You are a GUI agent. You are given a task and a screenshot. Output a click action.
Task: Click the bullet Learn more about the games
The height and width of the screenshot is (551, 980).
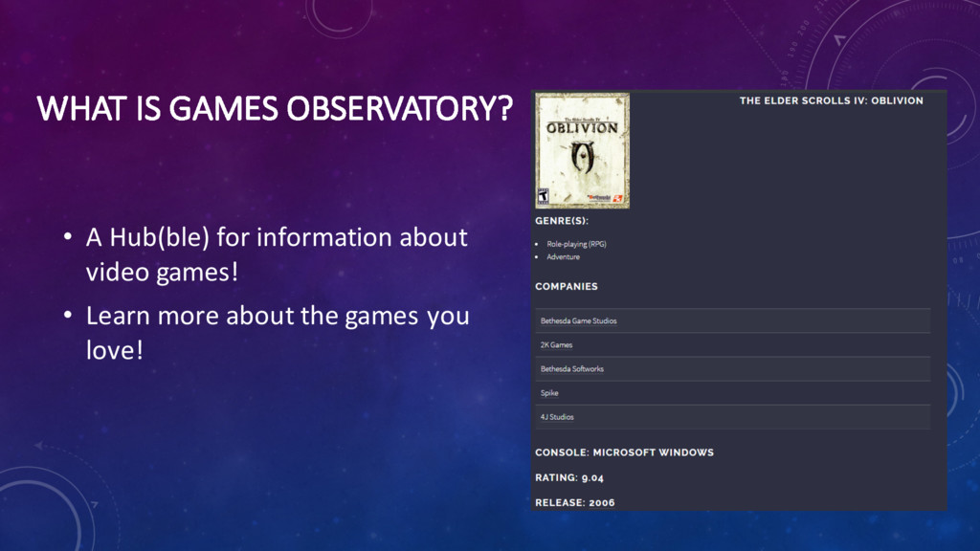tap(278, 332)
